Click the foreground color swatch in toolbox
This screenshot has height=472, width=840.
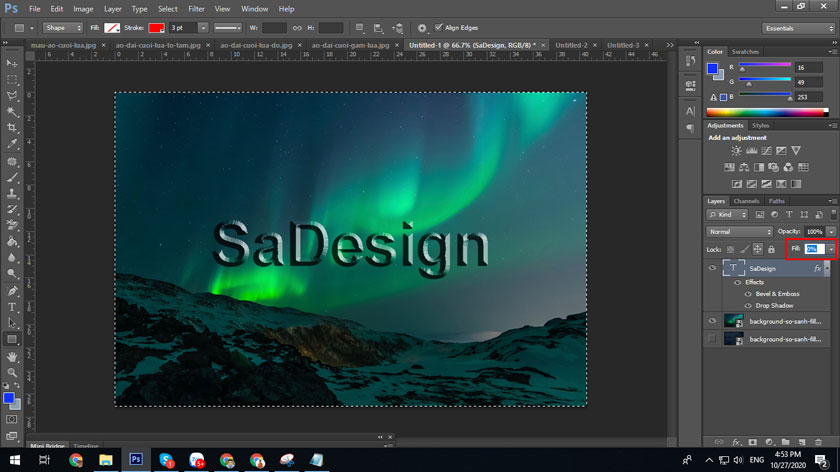[8, 398]
